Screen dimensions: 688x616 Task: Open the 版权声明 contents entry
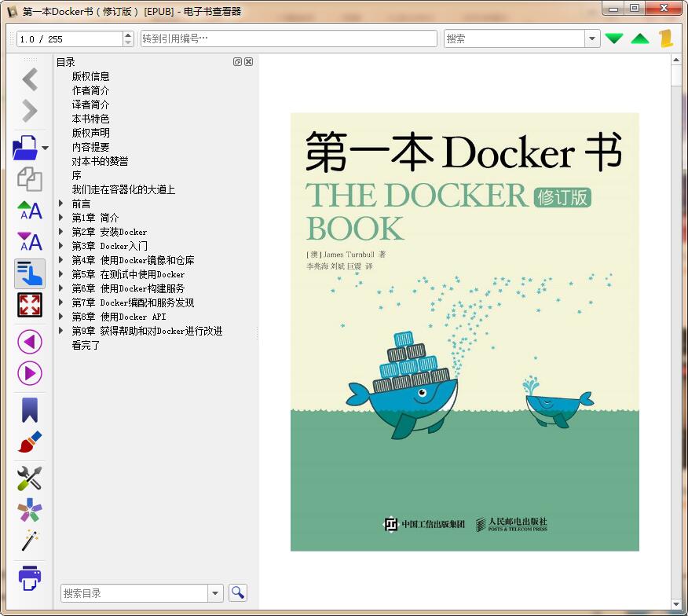click(x=91, y=133)
